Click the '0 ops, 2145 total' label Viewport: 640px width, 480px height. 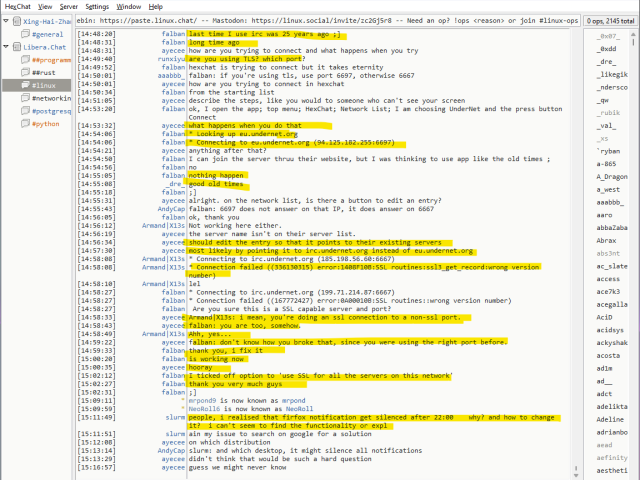point(610,21)
